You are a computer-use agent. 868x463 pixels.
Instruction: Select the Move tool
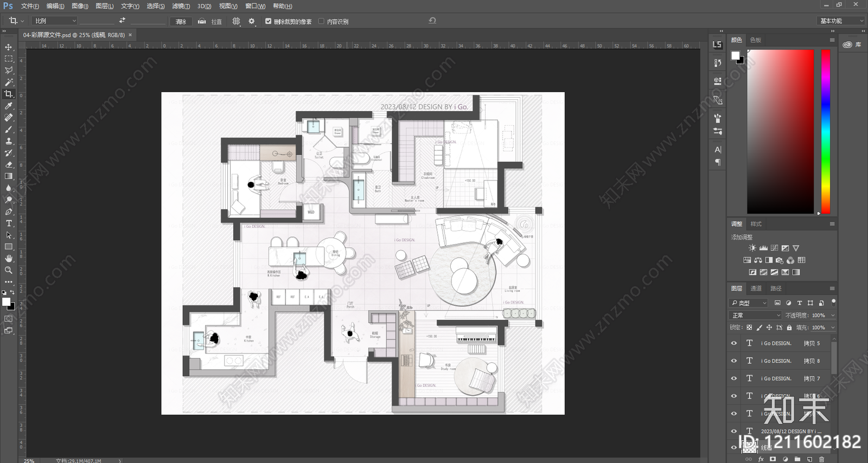[9, 47]
